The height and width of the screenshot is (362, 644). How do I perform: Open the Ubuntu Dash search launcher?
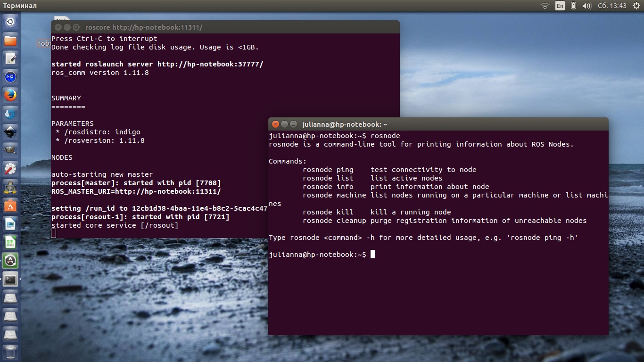point(10,22)
